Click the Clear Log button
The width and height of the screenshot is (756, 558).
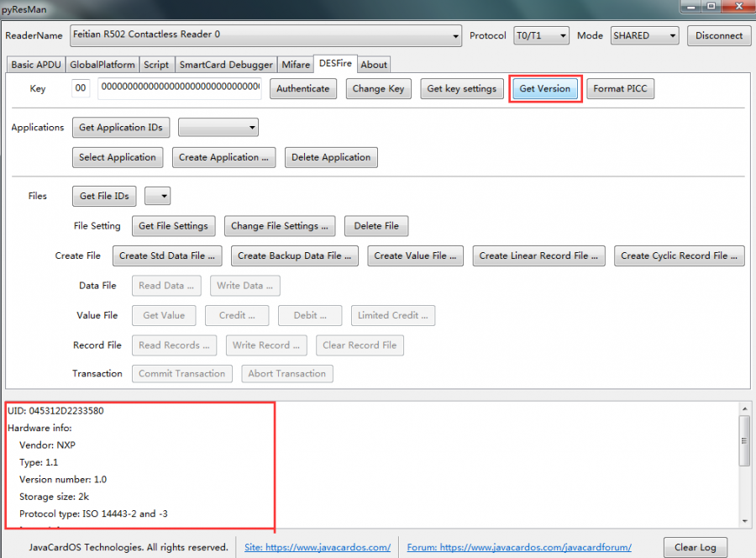(x=696, y=547)
